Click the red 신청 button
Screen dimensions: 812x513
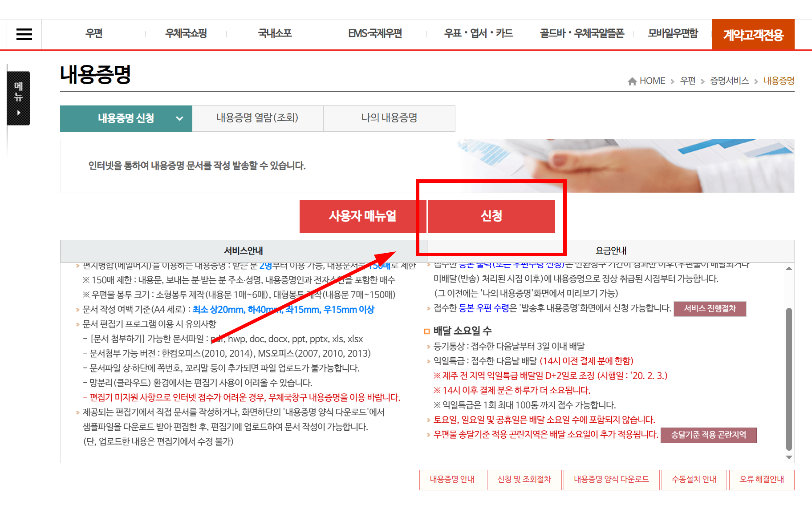pos(491,217)
